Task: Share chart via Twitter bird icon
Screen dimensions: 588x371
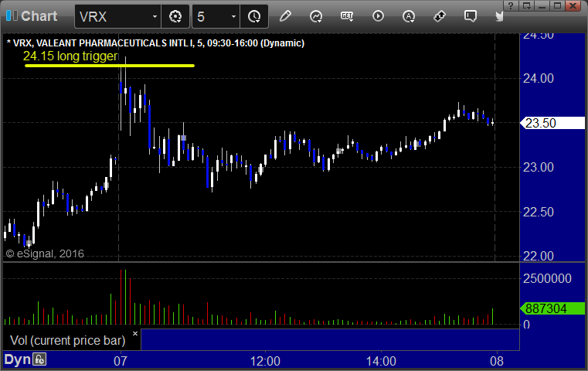Action: click(499, 16)
